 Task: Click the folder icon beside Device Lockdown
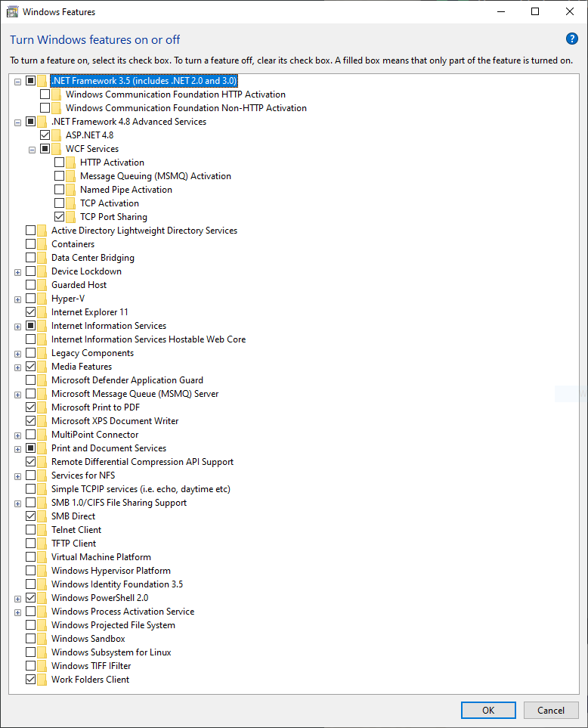pyautogui.click(x=42, y=271)
